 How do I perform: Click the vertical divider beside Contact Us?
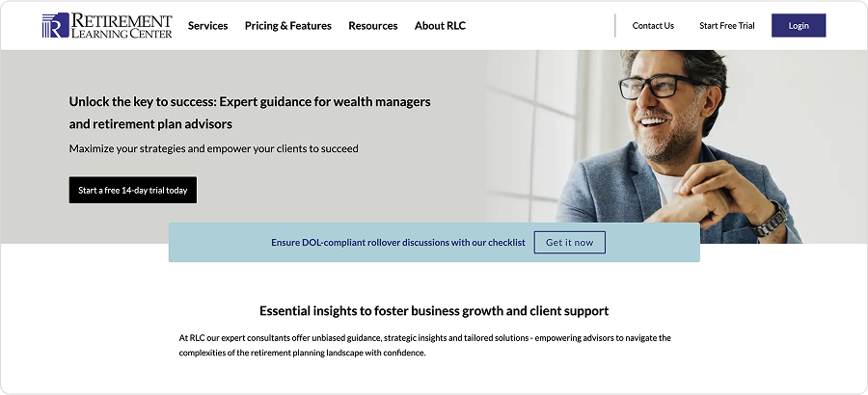615,26
